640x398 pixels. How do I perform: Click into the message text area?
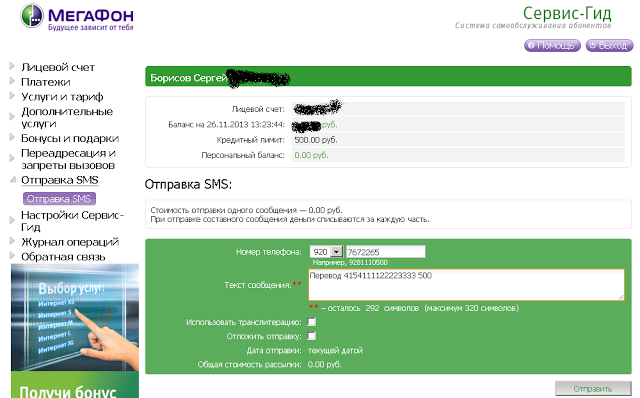click(x=466, y=285)
